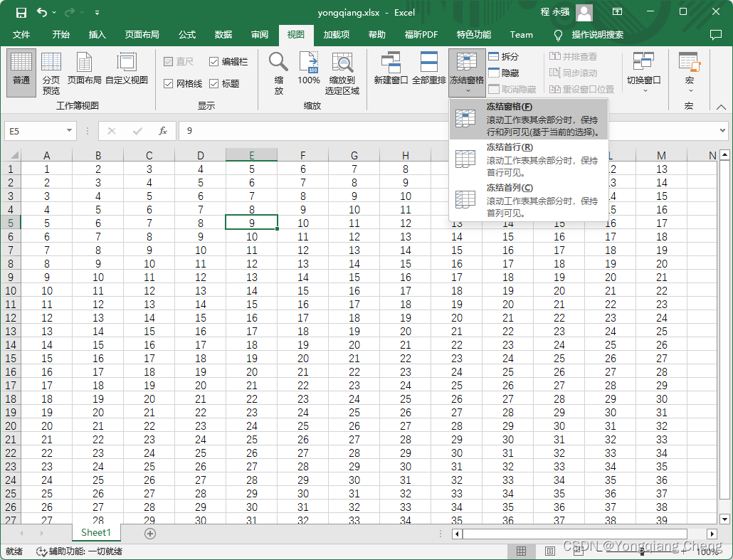Switch to Page Layout view in status bar
The width and height of the screenshot is (733, 560).
tap(549, 551)
